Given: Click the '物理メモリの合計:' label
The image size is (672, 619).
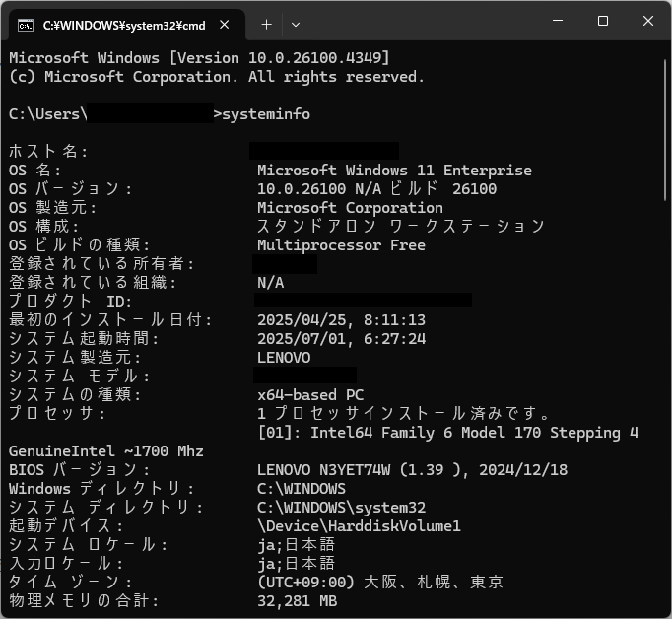Looking at the screenshot, I should (x=84, y=601).
